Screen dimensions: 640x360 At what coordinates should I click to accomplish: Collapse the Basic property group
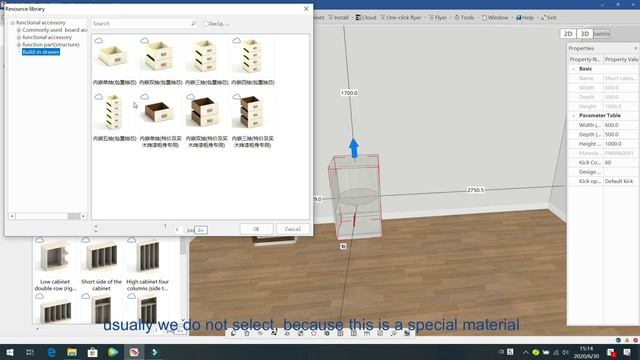pos(574,69)
